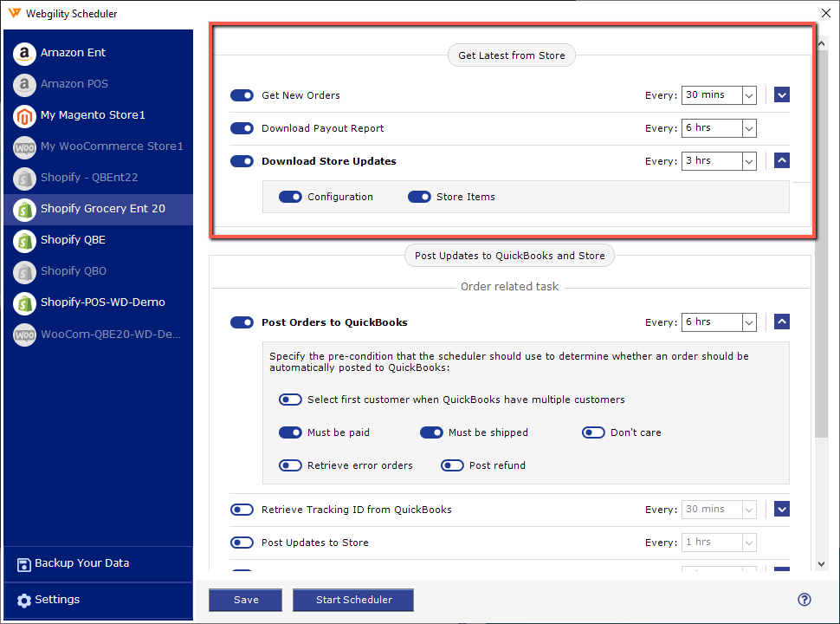Open help via the question mark icon
Viewport: 840px width, 624px height.
click(x=804, y=600)
